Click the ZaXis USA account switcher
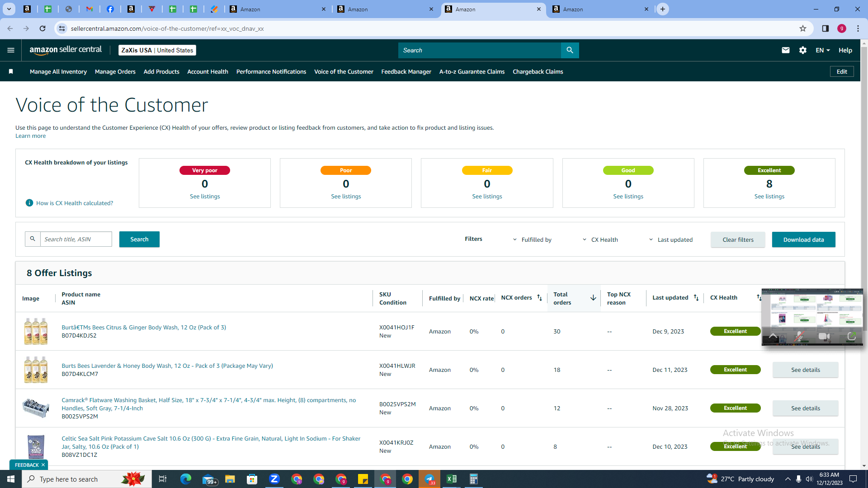Image resolution: width=868 pixels, height=488 pixels. click(157, 50)
